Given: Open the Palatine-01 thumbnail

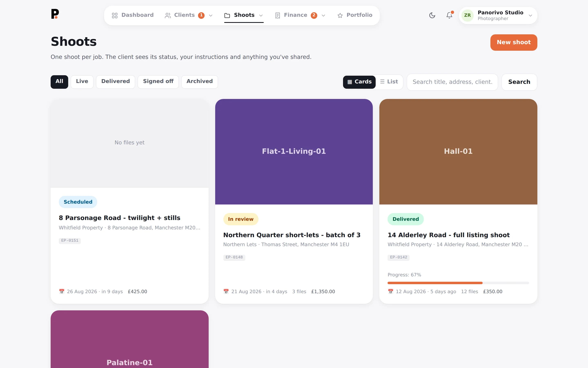Looking at the screenshot, I should coord(129,339).
